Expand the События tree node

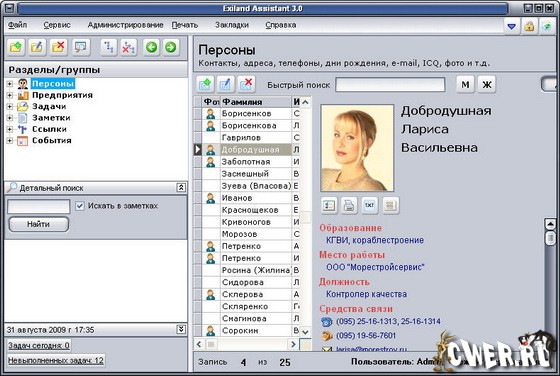[10, 141]
